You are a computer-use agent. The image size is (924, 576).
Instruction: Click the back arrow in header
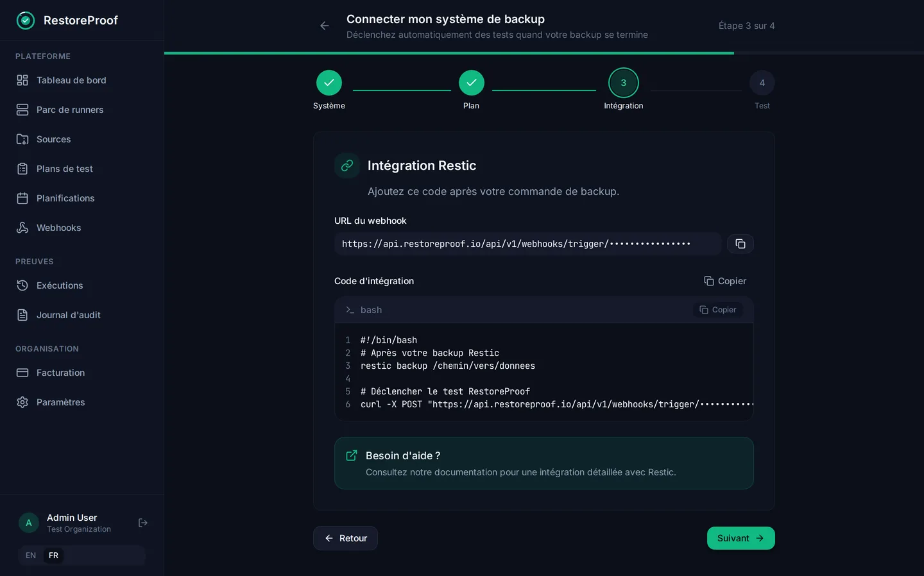tap(325, 26)
